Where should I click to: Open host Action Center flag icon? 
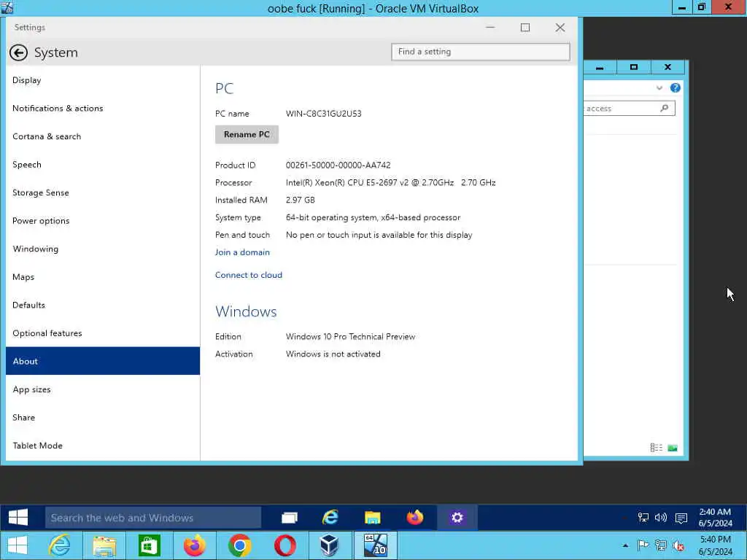643,545
